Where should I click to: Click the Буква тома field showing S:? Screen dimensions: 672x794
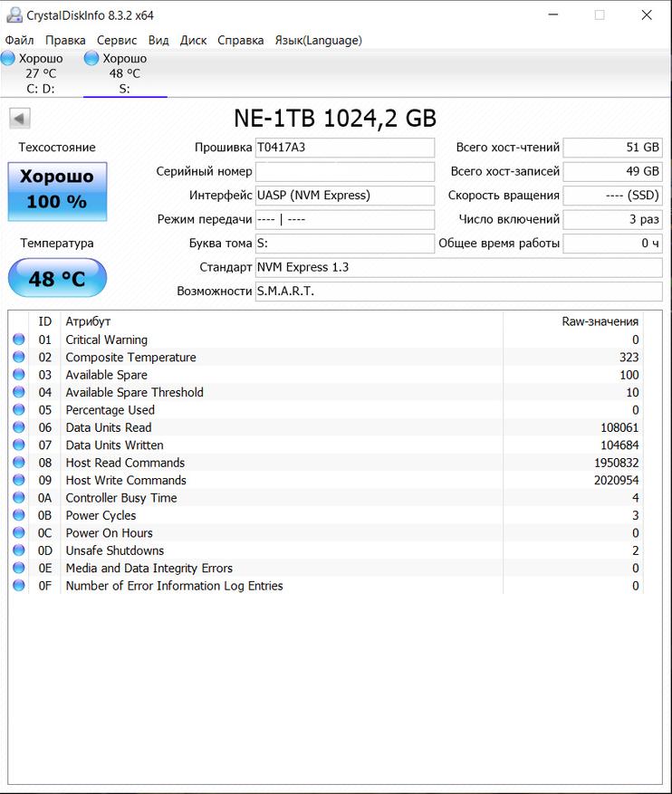pos(345,243)
